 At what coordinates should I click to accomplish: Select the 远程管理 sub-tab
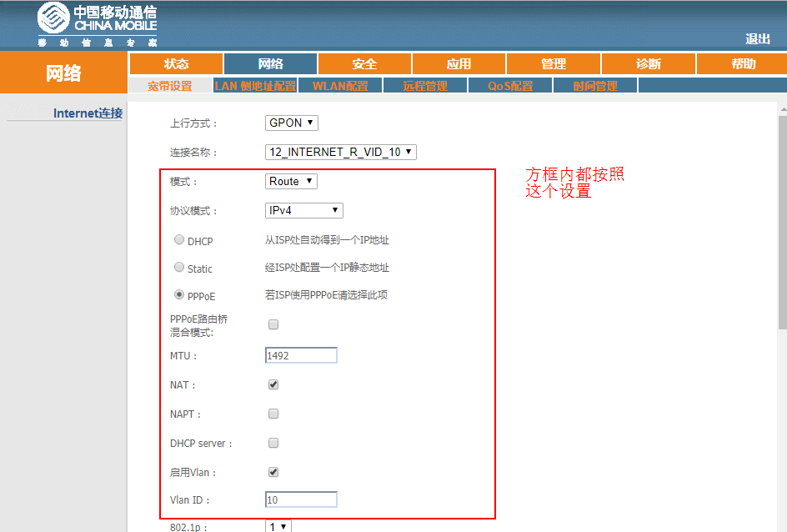point(425,86)
